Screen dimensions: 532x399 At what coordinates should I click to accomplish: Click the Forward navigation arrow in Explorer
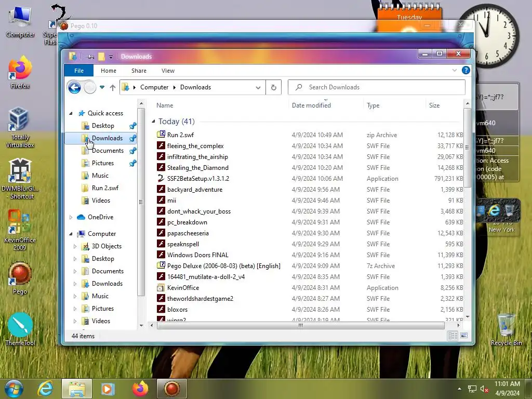pos(90,87)
